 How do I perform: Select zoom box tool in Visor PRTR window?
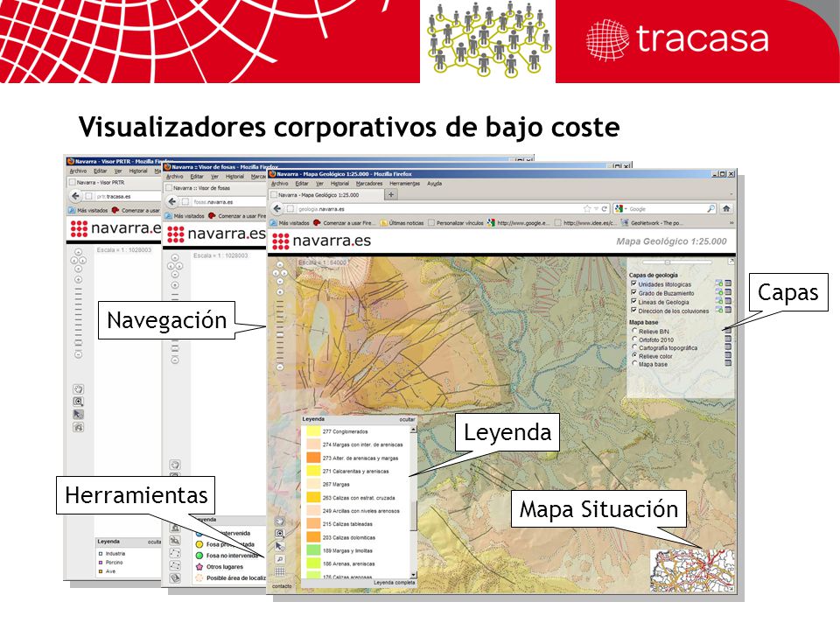coord(78,402)
